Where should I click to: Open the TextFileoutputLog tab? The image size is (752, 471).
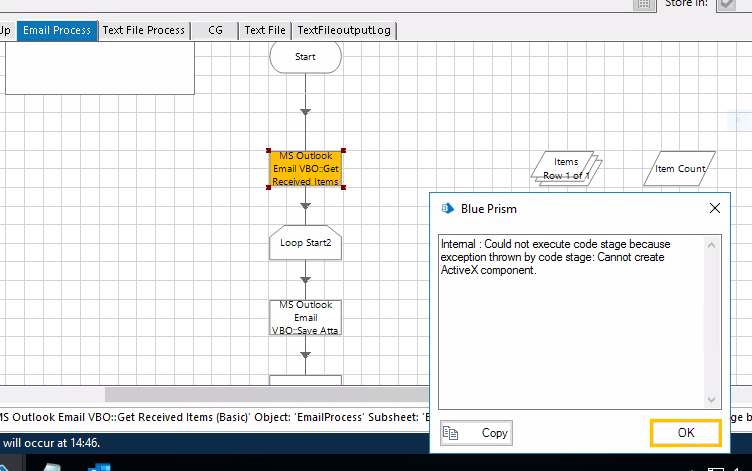pos(344,31)
